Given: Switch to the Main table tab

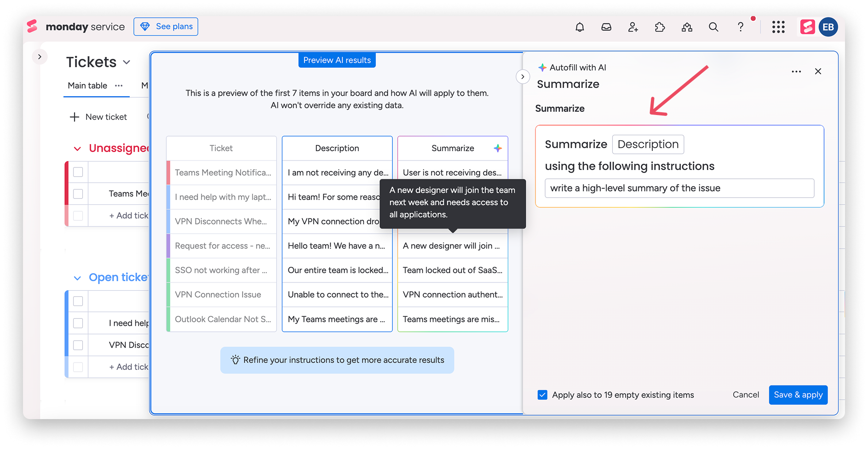Looking at the screenshot, I should tap(87, 86).
